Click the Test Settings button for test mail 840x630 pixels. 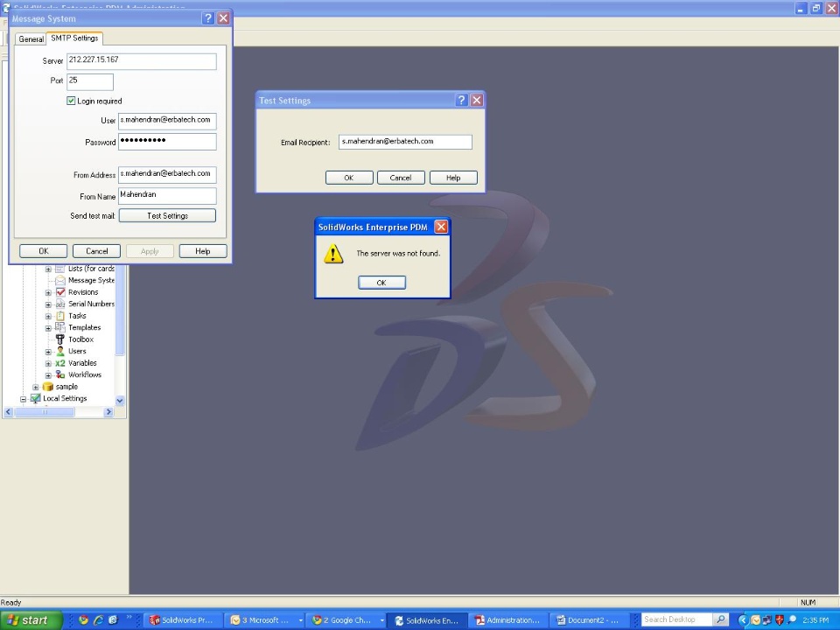167,215
